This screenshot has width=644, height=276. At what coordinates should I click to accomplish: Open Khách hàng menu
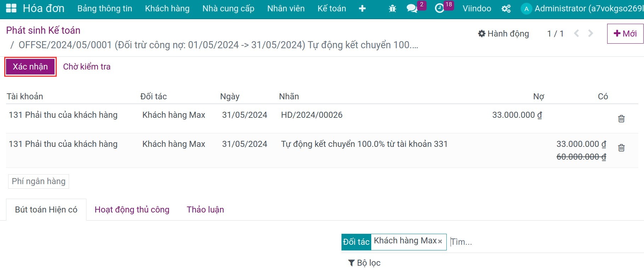point(167,9)
